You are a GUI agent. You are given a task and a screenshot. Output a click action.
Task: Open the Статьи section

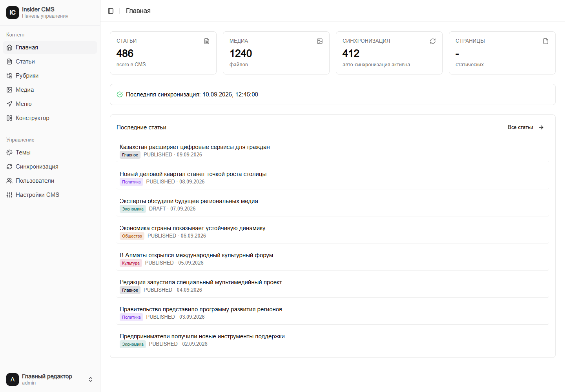(x=50, y=62)
